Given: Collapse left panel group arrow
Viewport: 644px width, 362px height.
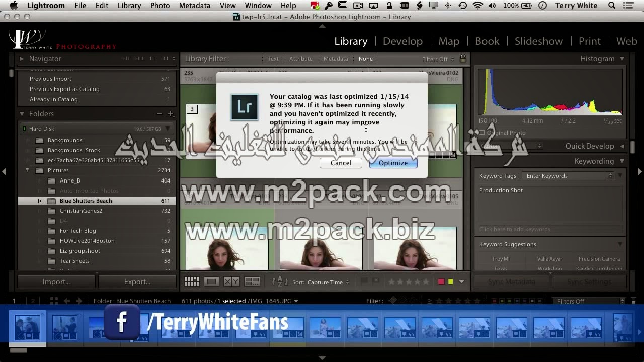Looking at the screenshot, I should point(4,171).
